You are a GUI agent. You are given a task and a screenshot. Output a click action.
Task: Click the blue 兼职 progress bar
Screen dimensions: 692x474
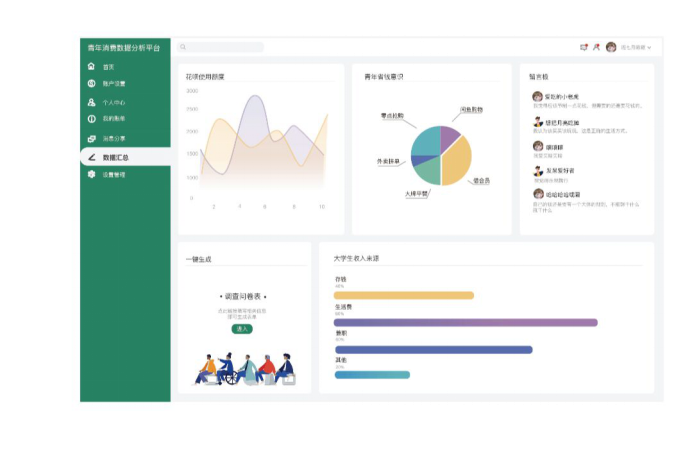pos(434,350)
